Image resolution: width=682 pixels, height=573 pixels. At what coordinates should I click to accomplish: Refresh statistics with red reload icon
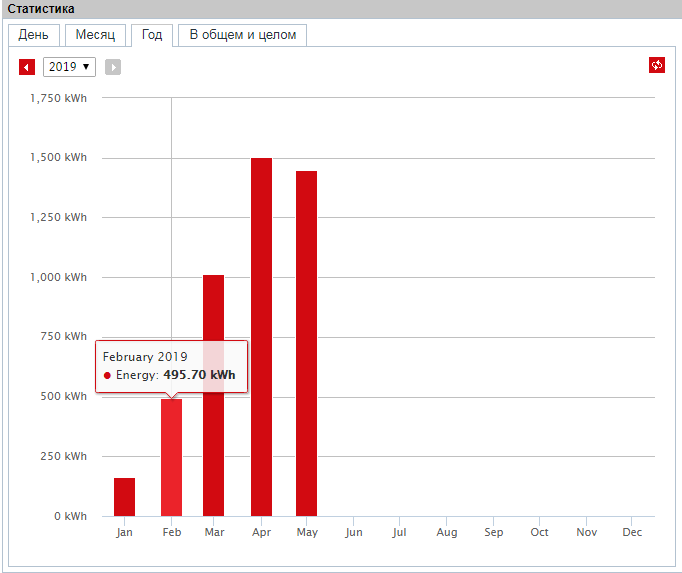(656, 65)
